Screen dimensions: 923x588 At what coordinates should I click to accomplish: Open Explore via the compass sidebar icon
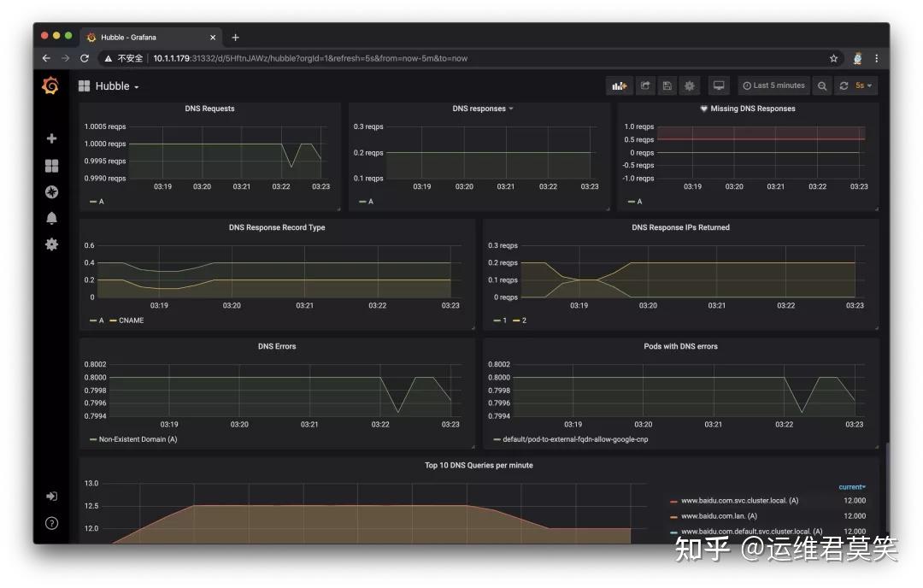pos(51,191)
